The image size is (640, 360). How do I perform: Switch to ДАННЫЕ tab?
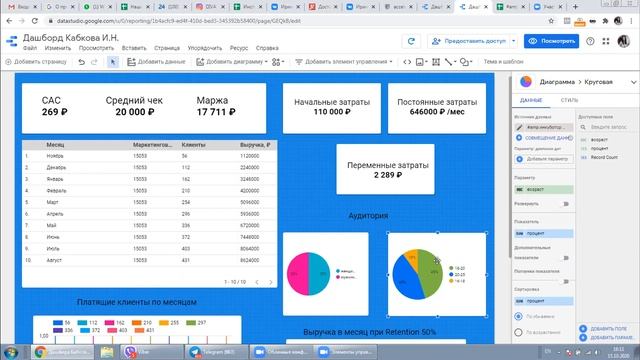click(x=531, y=100)
